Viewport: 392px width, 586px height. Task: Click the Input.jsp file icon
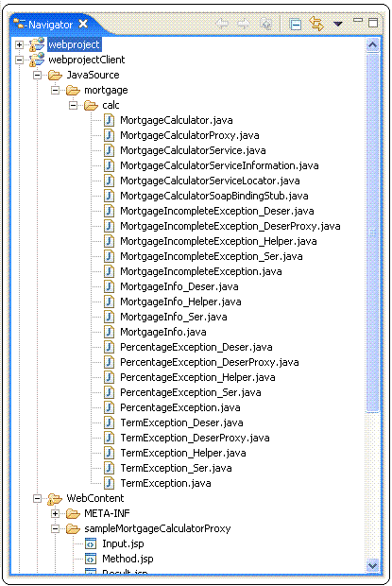(91, 543)
